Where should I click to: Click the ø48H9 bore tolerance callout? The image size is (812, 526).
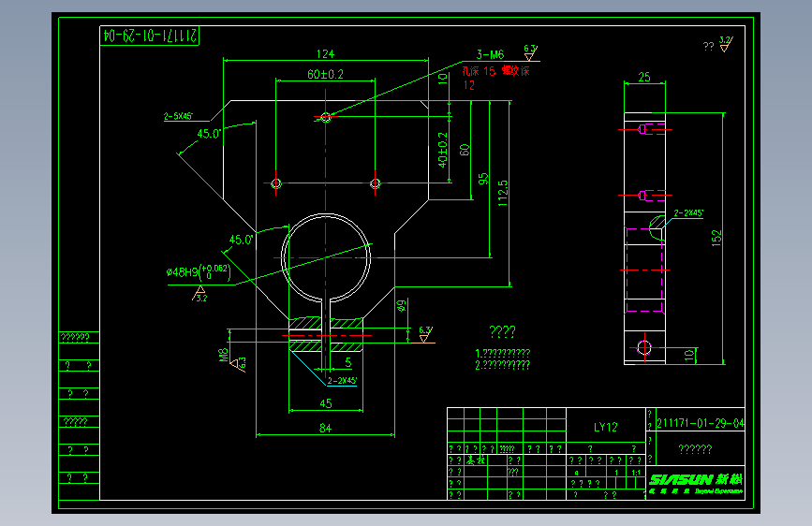tap(199, 271)
